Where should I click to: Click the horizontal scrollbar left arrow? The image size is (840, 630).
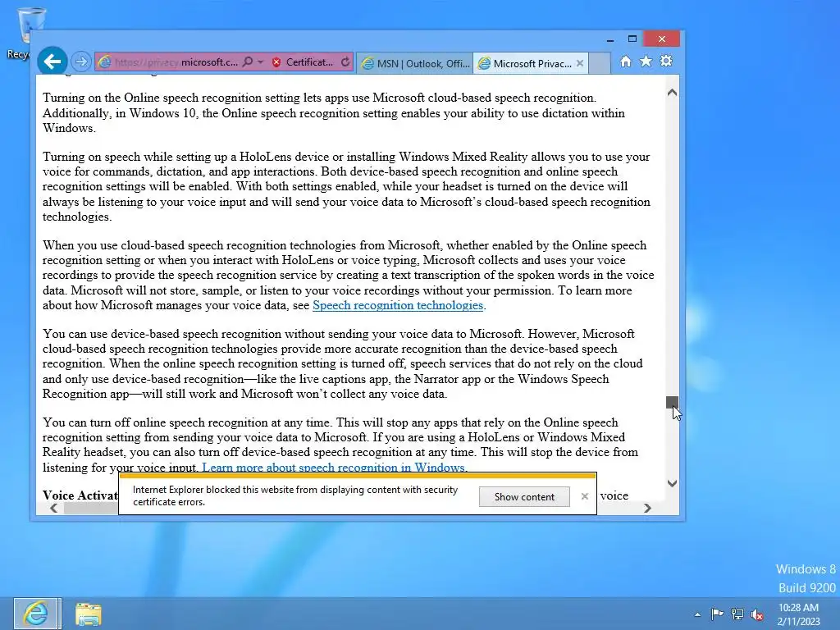tap(53, 508)
